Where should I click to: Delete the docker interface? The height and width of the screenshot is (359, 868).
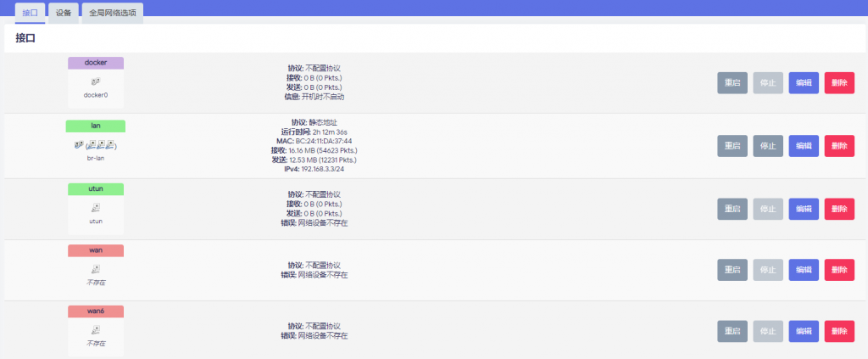coord(839,83)
